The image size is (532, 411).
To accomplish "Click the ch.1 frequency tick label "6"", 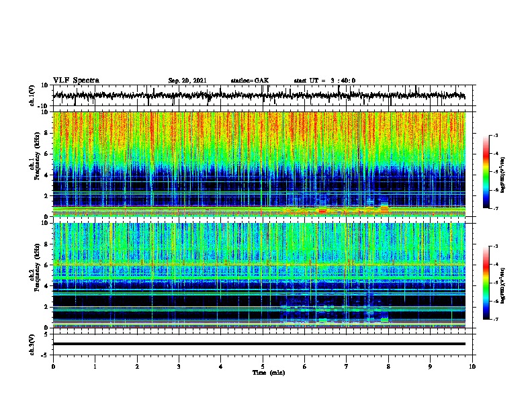I will [x=46, y=154].
